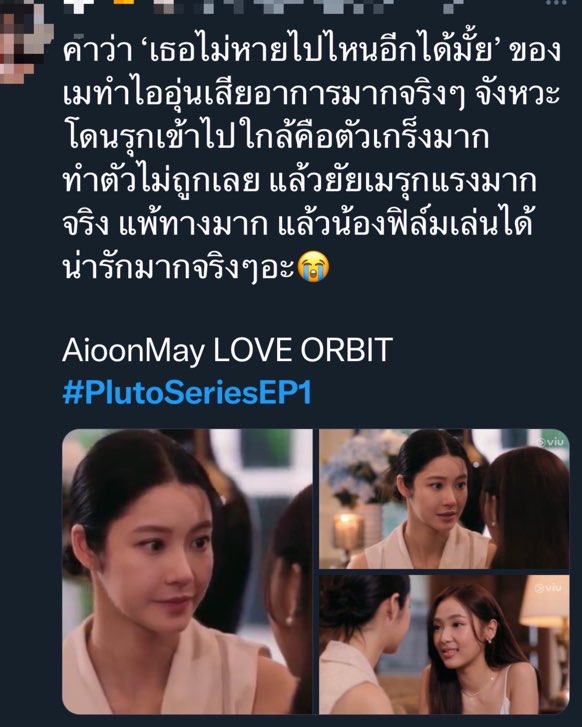Screen dimensions: 582x727
Task: Click the tweet line beginning 'เมทำไออุ่น'
Action: [311, 93]
